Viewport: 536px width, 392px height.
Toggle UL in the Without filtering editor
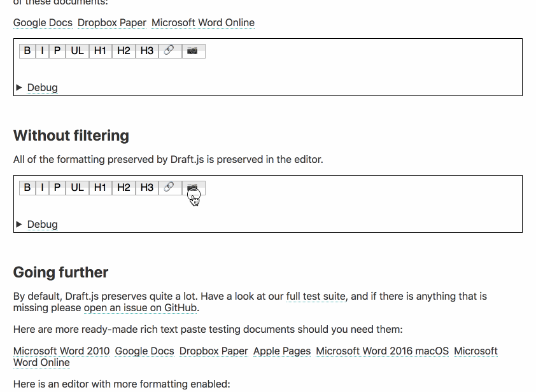[x=77, y=188]
